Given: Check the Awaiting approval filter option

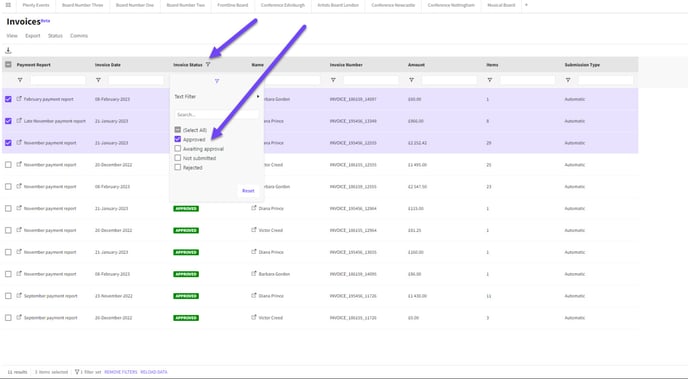Looking at the screenshot, I should point(178,149).
